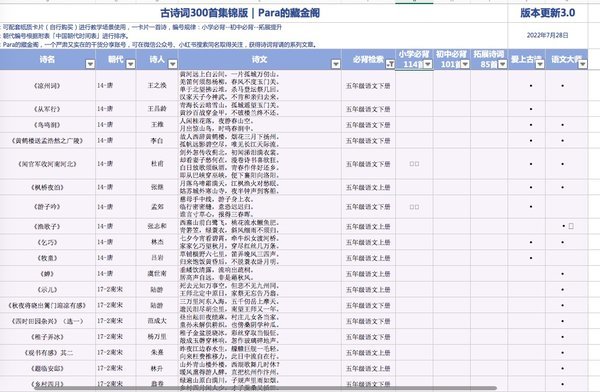Open the 语文大师 column filter dropdown
This screenshot has height=392, width=600.
click(x=582, y=64)
